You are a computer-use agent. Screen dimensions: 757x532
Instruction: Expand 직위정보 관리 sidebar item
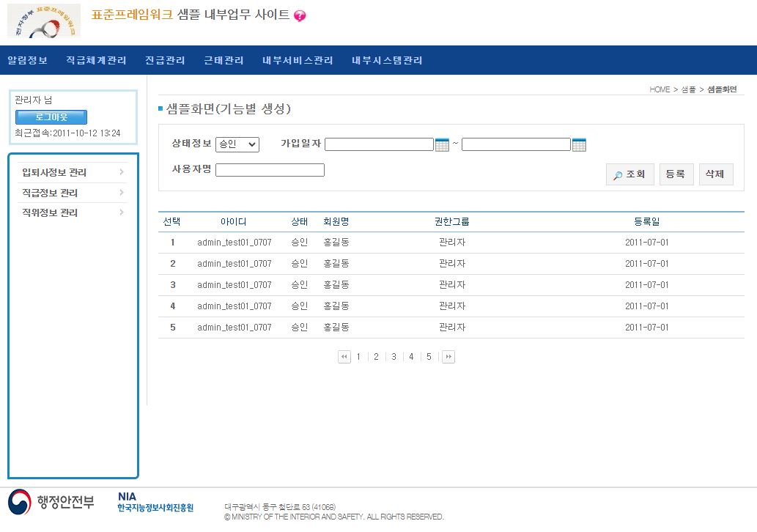[x=73, y=213]
